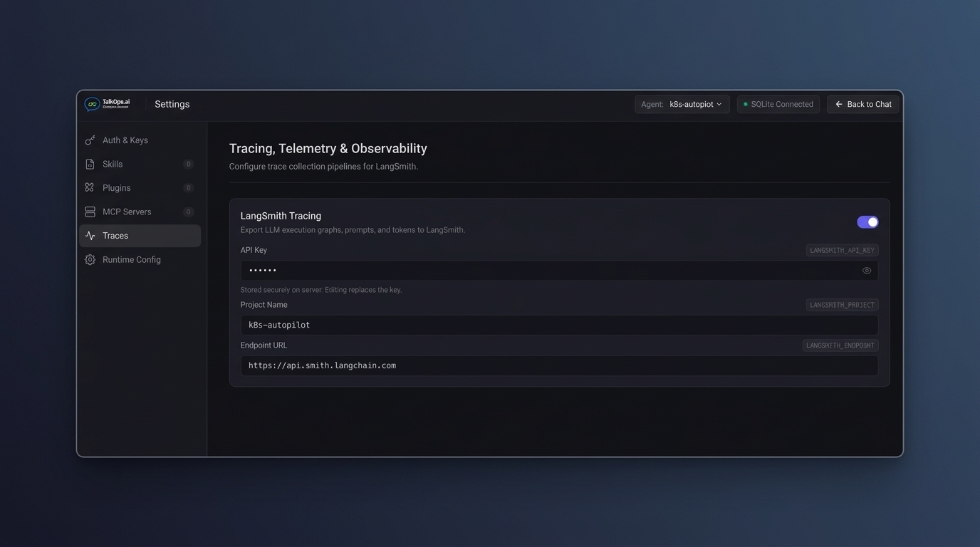Return with the Back to Chat button
Image resolution: width=980 pixels, height=547 pixels.
[x=863, y=104]
